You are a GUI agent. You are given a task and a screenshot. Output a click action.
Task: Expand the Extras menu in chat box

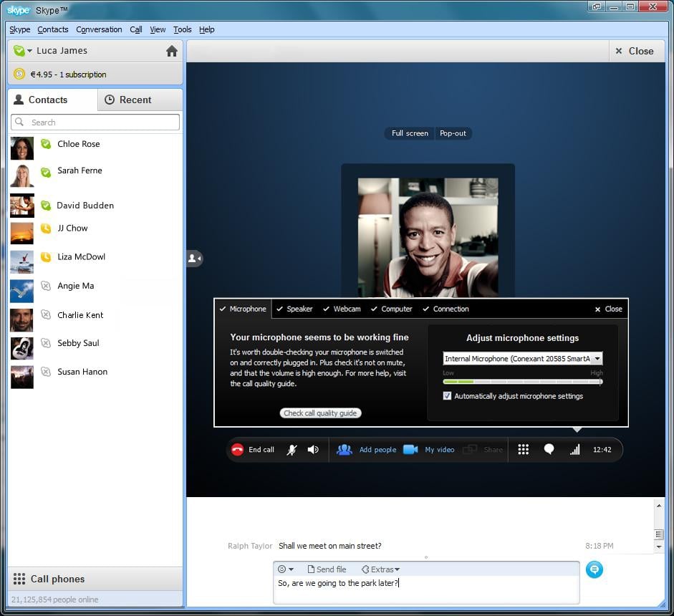[380, 569]
